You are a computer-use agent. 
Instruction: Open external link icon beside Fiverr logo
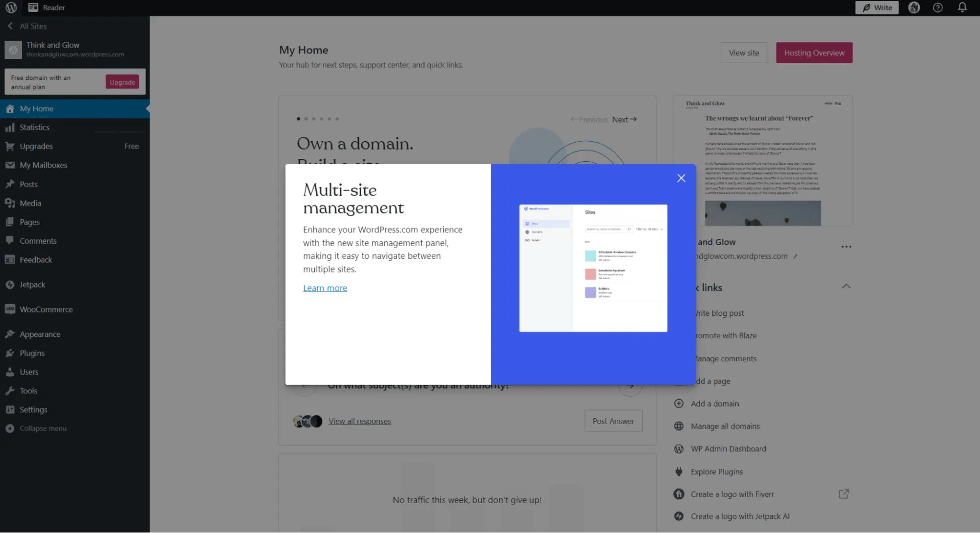tap(843, 494)
